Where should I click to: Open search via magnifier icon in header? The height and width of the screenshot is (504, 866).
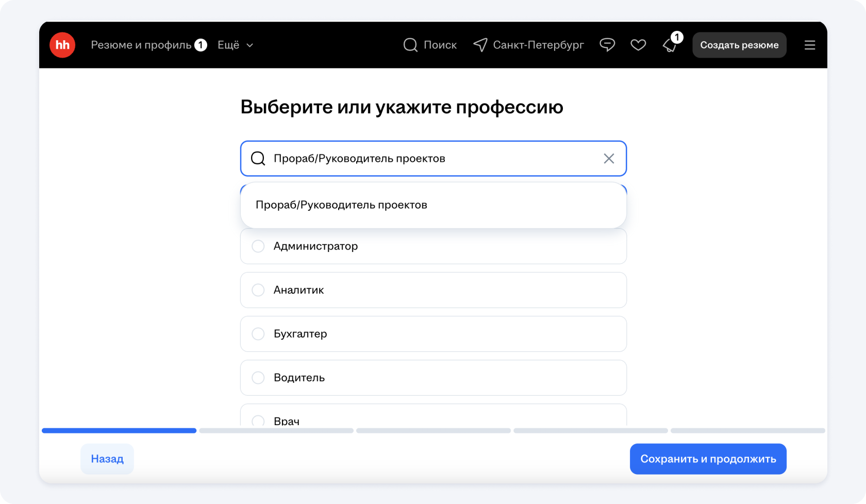click(x=410, y=45)
